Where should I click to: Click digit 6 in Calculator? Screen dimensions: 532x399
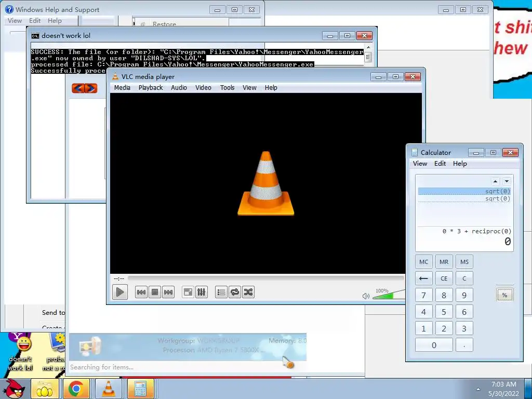[x=464, y=312]
